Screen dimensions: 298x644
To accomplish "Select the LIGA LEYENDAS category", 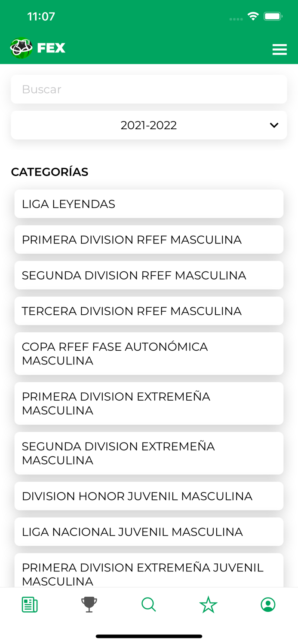I will tap(149, 204).
